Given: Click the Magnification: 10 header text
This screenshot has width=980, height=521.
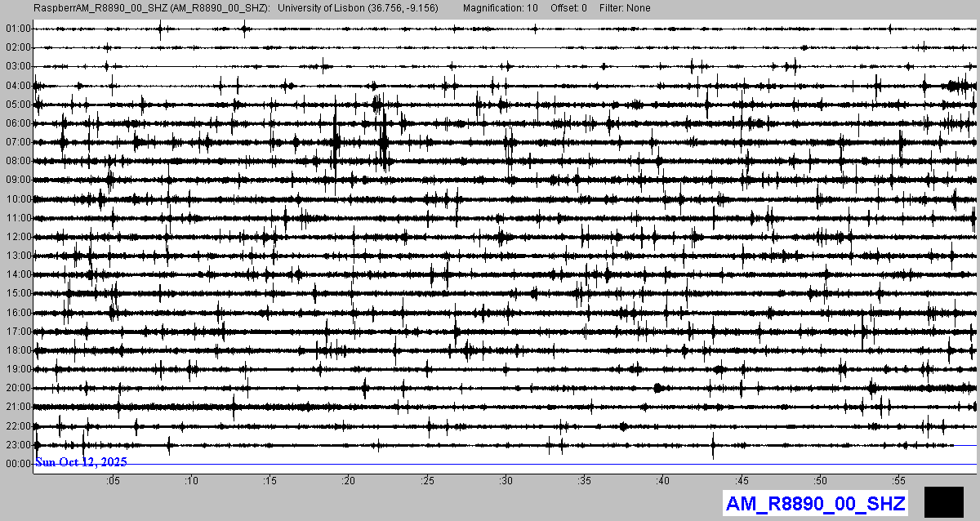Looking at the screenshot, I should point(500,8).
